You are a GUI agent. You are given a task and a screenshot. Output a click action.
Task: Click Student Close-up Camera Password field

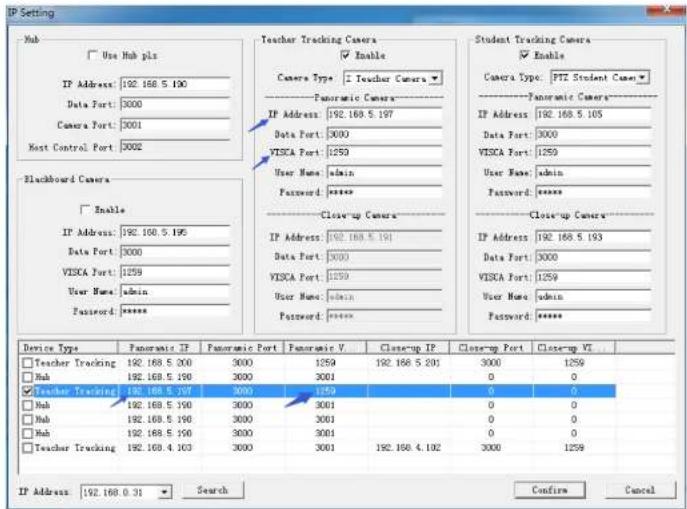(x=593, y=316)
